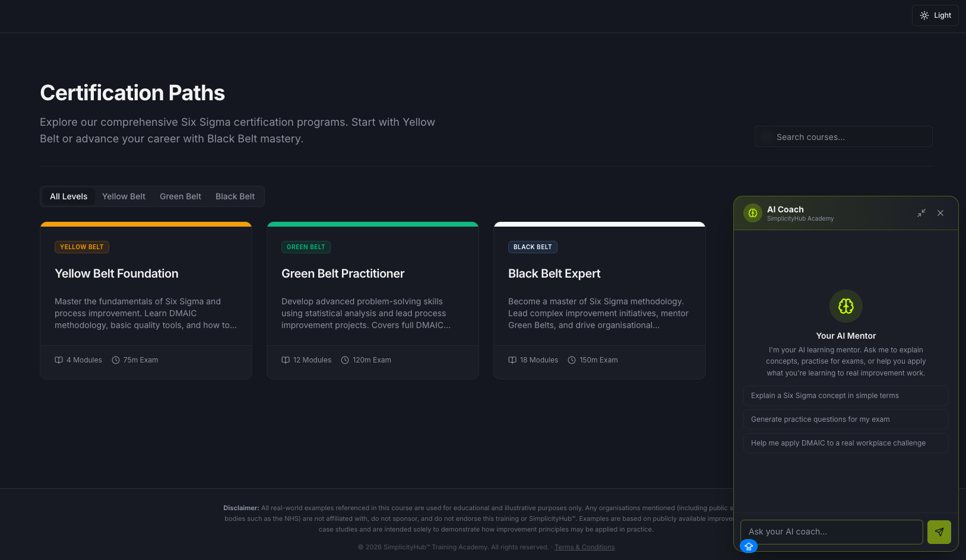Click the clock icon beside 120m Exam
Image resolution: width=966 pixels, height=560 pixels.
(x=345, y=360)
